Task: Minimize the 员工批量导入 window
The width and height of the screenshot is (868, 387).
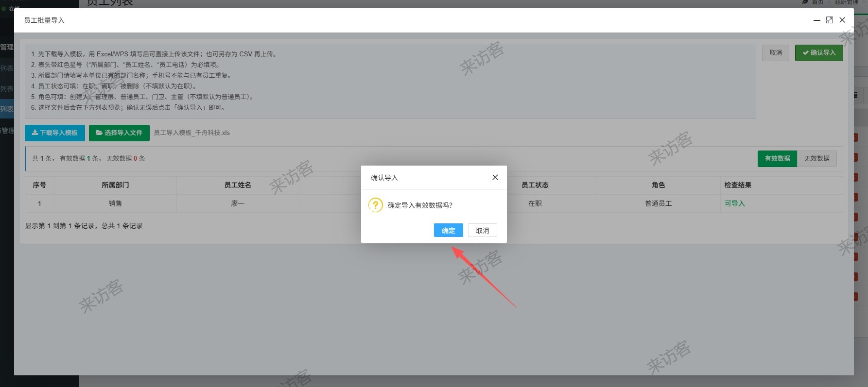Action: coord(816,20)
